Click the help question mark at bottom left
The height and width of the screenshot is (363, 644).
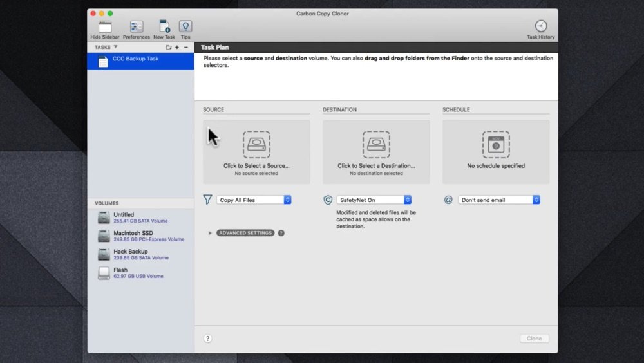[208, 339]
